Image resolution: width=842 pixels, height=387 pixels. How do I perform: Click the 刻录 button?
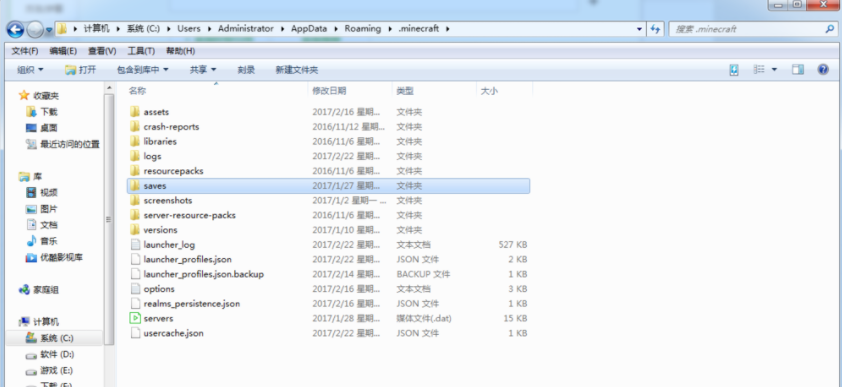[246, 70]
